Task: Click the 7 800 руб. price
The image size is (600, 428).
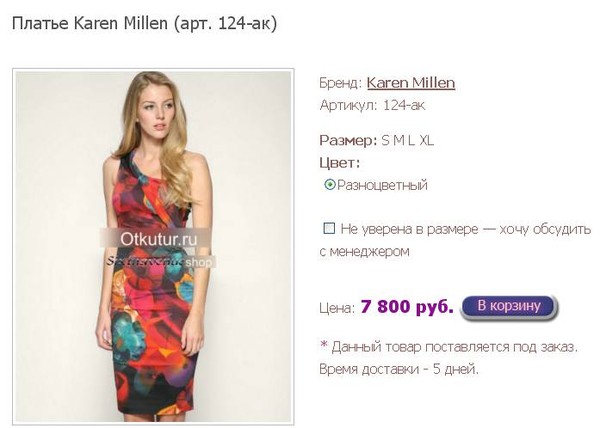Action: [407, 307]
